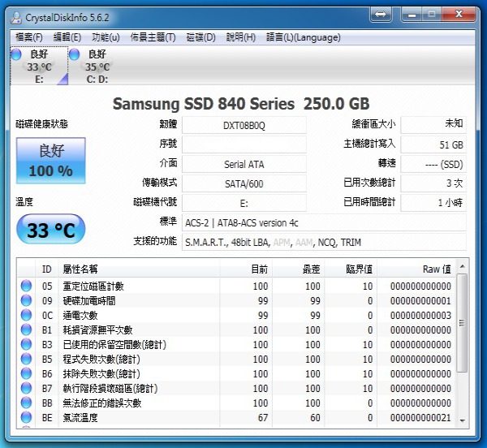
Task: Open the 功能(u) menu
Action: pyautogui.click(x=106, y=37)
